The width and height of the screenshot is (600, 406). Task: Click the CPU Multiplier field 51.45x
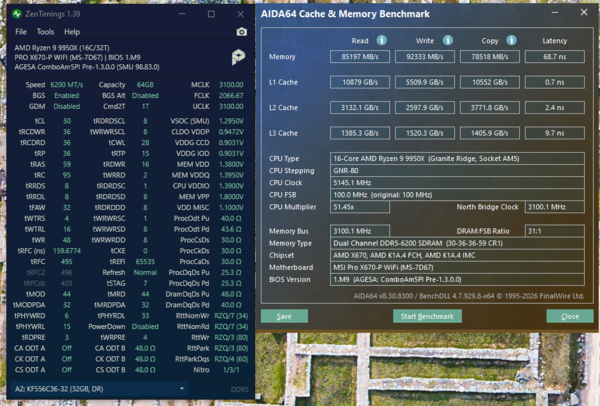click(360, 207)
